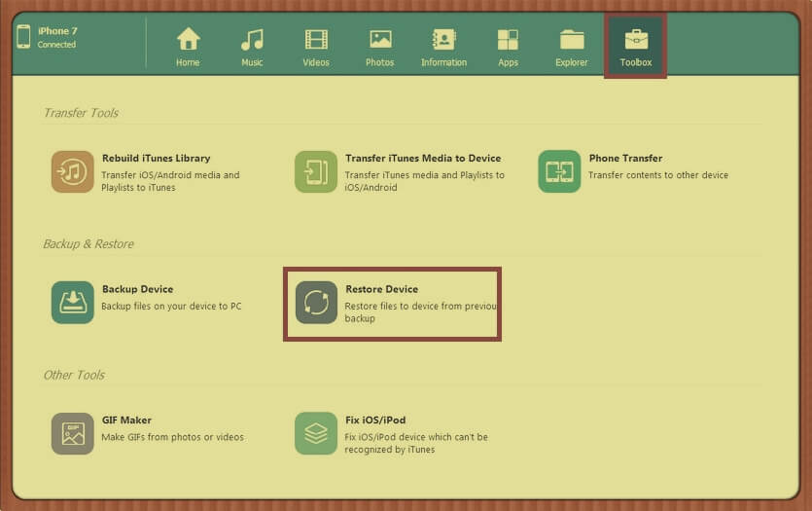Click the Backup Device icon
The width and height of the screenshot is (812, 511).
pos(73,303)
